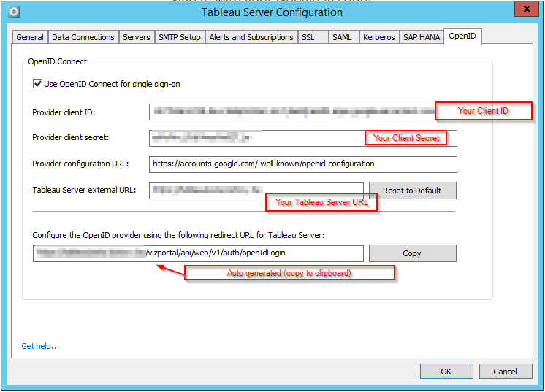The height and width of the screenshot is (392, 545).
Task: Click the Provider configuration URL field
Action: click(302, 164)
